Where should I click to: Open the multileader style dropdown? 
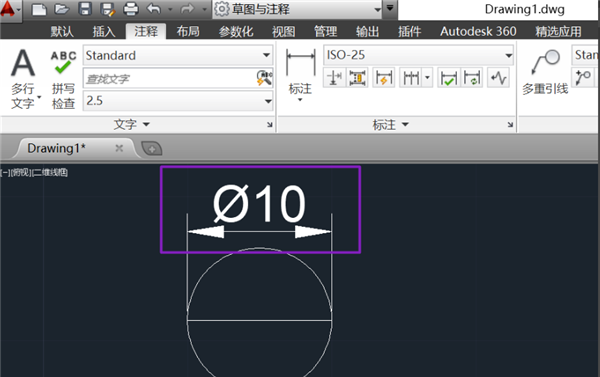[x=585, y=55]
